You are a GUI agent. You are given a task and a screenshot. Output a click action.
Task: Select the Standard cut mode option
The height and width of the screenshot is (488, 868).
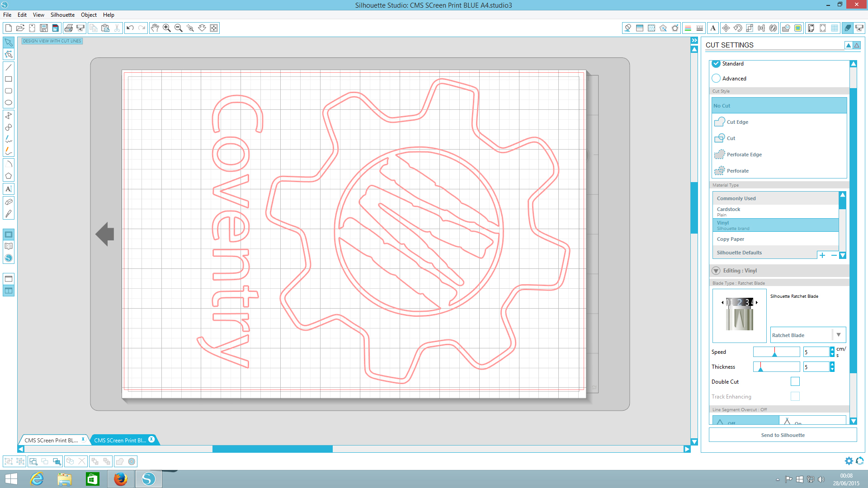716,64
